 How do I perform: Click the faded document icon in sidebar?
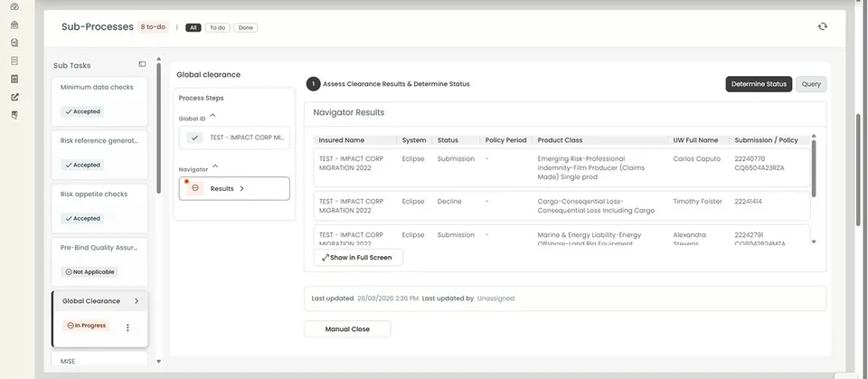tap(14, 61)
